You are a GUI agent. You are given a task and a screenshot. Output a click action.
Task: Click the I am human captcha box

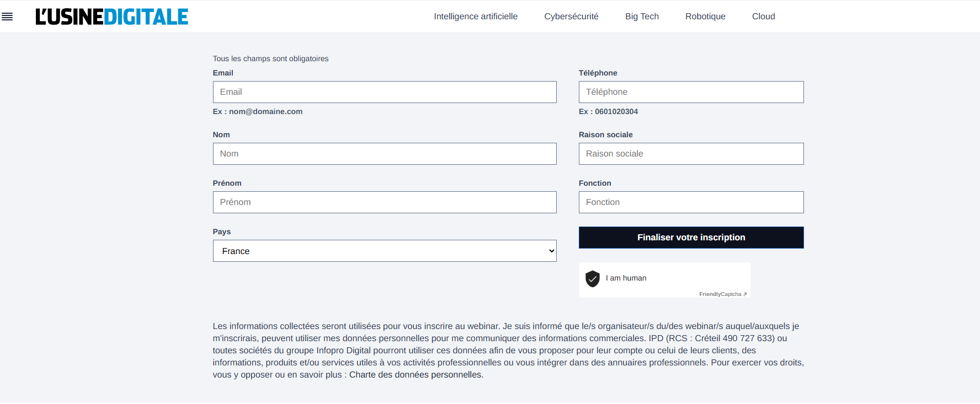(x=664, y=280)
